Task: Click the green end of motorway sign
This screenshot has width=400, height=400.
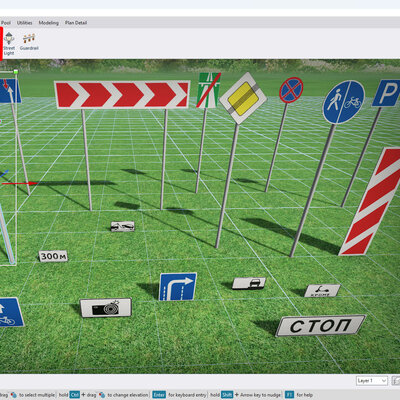Action: [208, 90]
